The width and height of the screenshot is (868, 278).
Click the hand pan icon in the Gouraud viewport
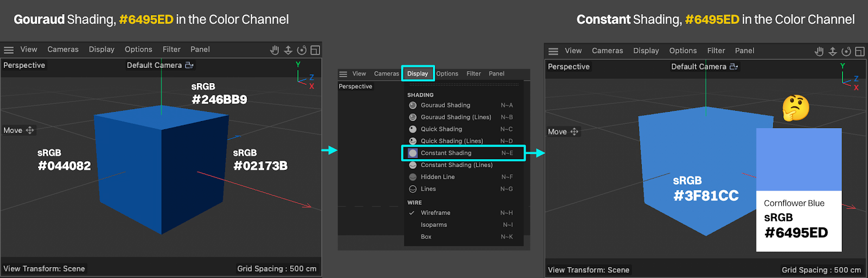(x=275, y=50)
